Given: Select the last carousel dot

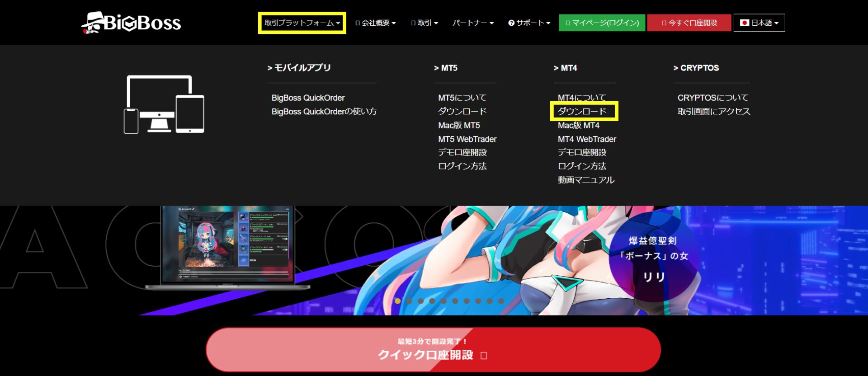Looking at the screenshot, I should [501, 301].
